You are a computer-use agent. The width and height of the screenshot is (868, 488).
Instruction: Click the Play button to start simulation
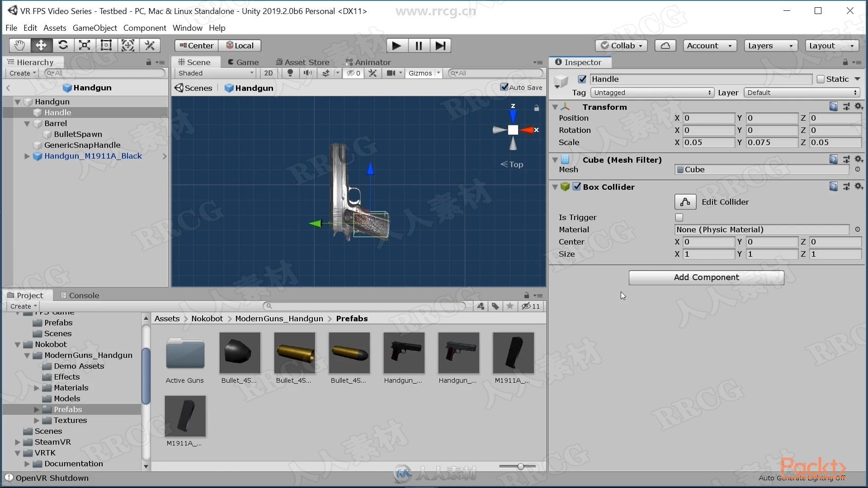tap(396, 45)
